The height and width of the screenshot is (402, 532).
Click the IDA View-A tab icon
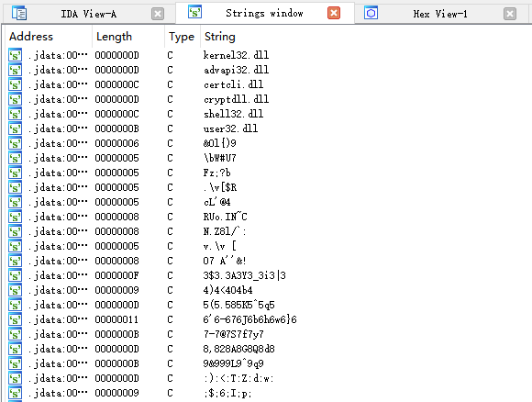click(x=19, y=13)
